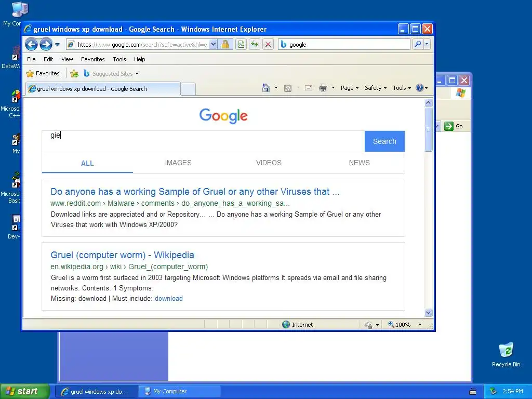The image size is (532, 399).
Task: Toggle the Compatibility View icon
Action: (x=241, y=45)
